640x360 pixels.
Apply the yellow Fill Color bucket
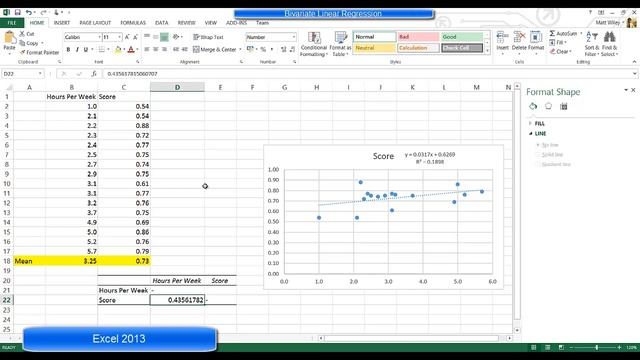[x=118, y=50]
